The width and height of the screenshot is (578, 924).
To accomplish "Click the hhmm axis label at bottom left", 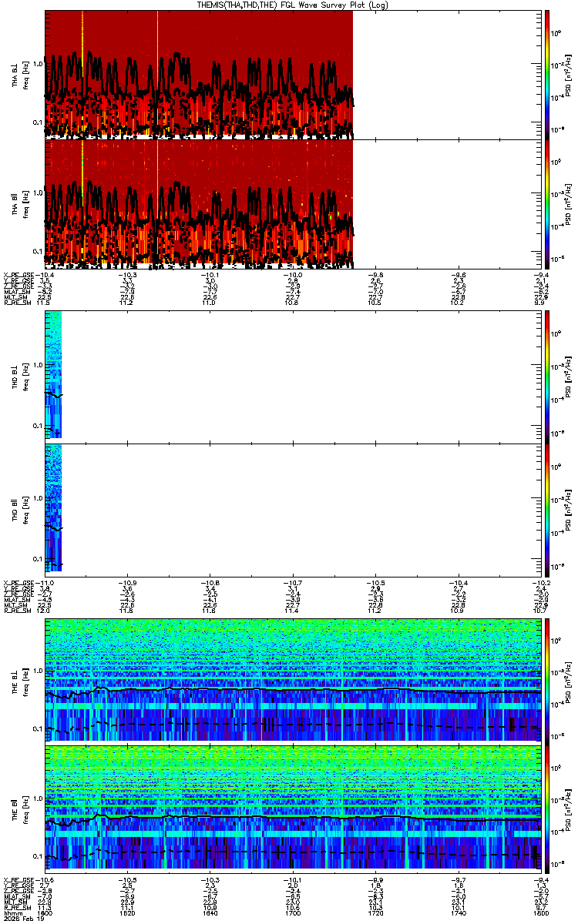I will (11, 914).
